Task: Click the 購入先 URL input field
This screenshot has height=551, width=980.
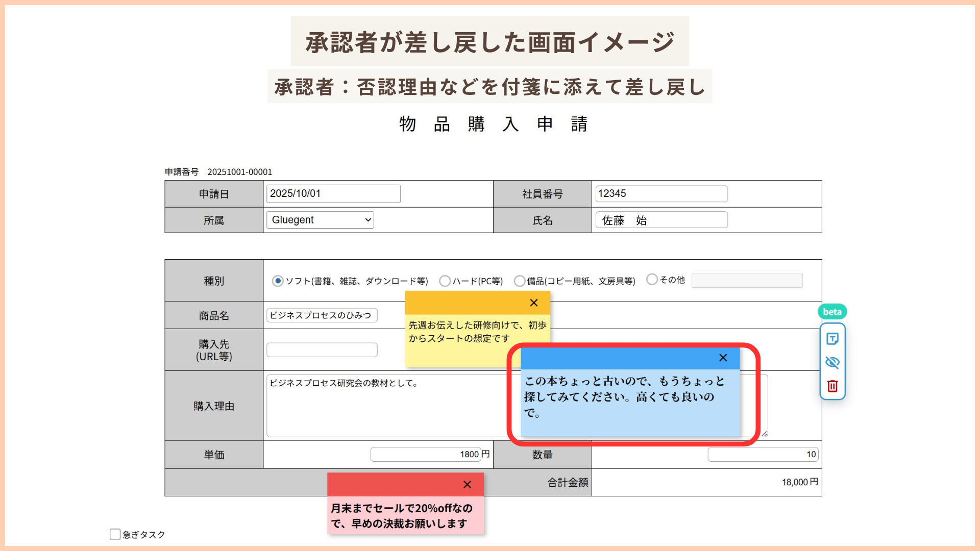Action: 322,350
